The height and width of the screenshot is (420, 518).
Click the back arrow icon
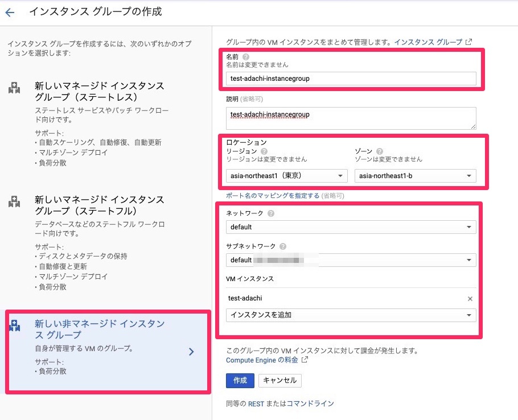(10, 12)
